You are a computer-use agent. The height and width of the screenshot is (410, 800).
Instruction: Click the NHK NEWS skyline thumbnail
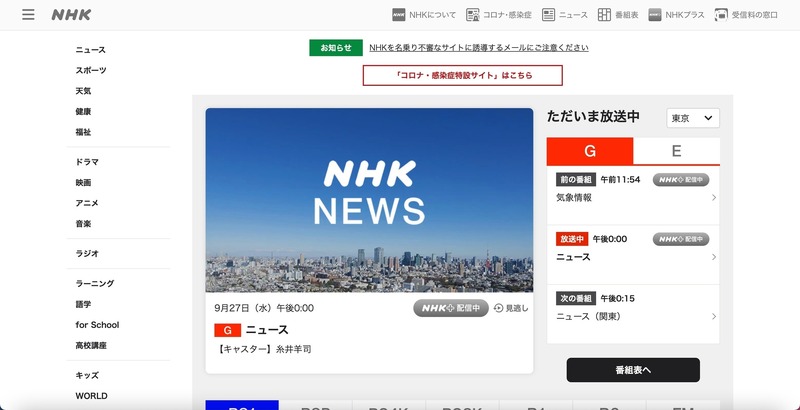click(369, 200)
